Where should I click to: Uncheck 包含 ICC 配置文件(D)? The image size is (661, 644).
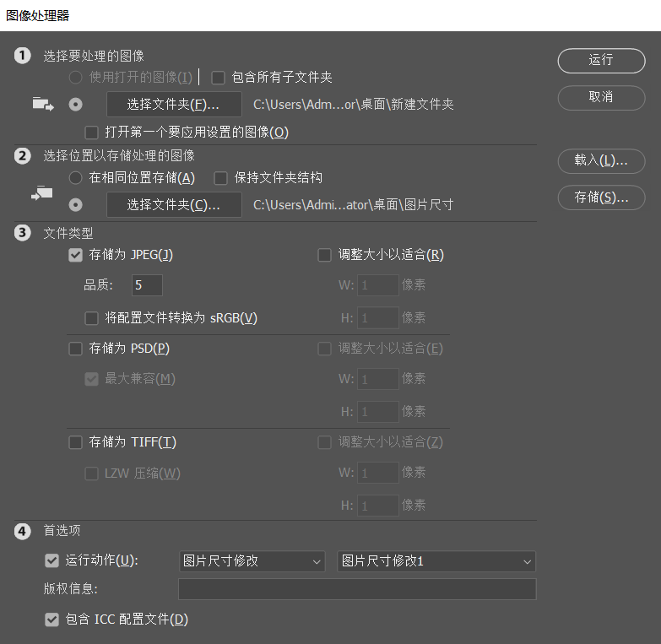click(x=51, y=620)
